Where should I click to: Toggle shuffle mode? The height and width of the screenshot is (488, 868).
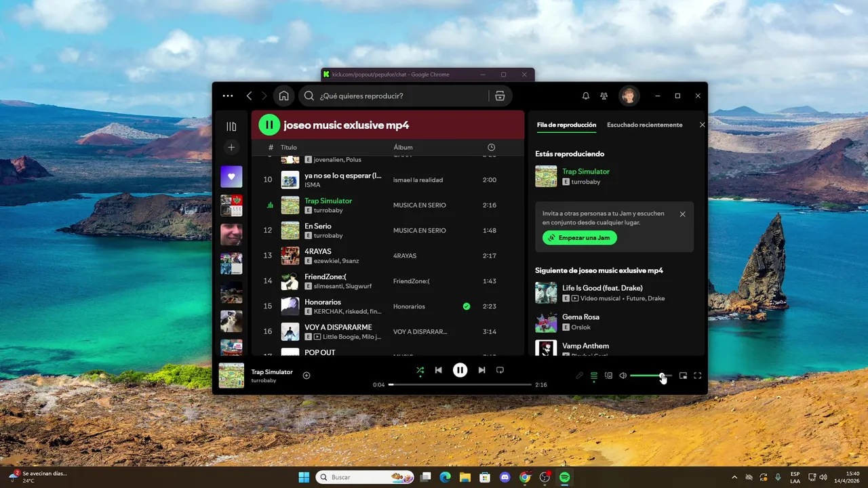tap(420, 370)
